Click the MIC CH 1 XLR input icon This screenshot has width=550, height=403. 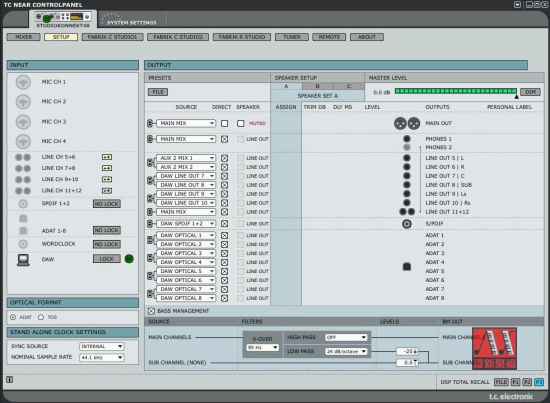(x=23, y=82)
